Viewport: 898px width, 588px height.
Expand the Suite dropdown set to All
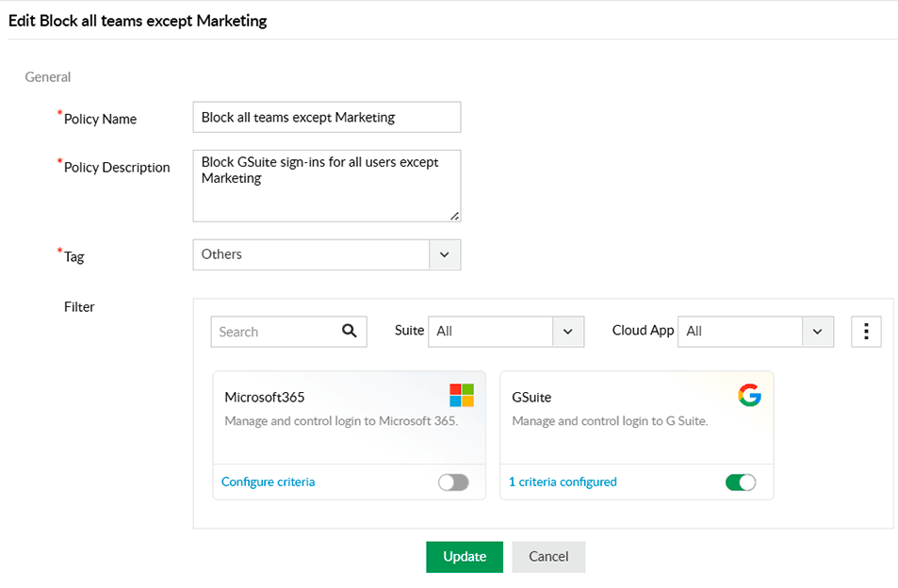coord(568,331)
